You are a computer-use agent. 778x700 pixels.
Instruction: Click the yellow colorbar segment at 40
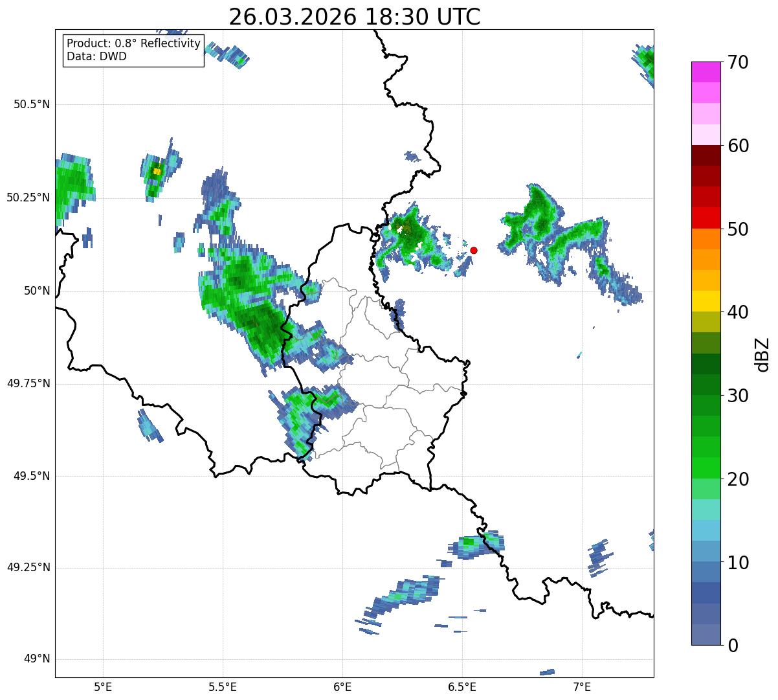(x=706, y=302)
